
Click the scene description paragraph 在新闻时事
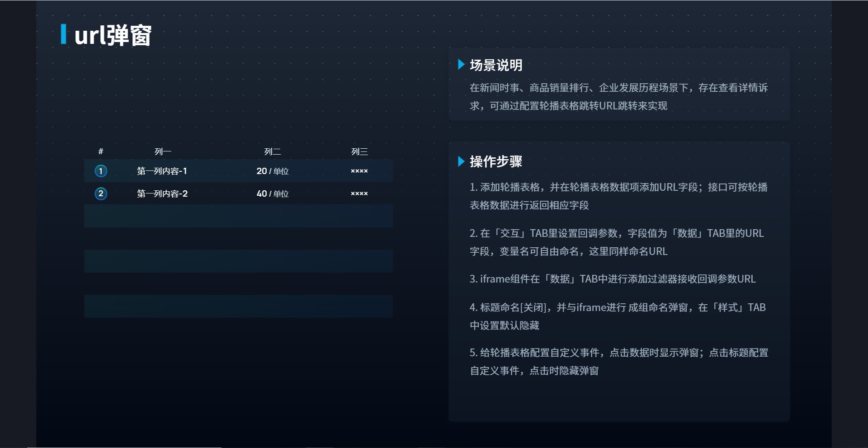pos(618,97)
